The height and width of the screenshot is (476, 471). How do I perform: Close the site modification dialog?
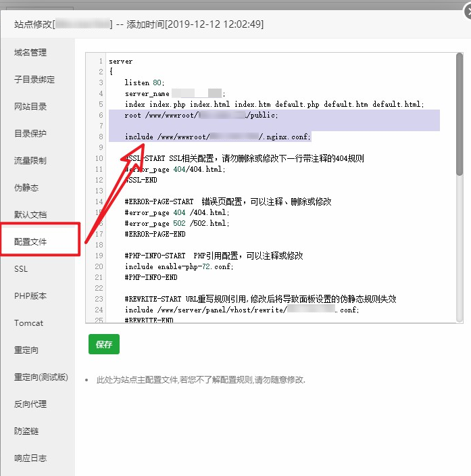click(468, 12)
